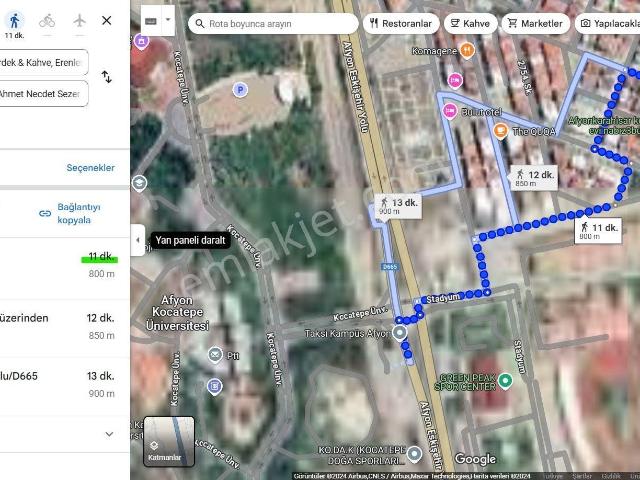Click the Ptt post office marker
Image resolution: width=640 pixels, height=480 pixels.
tap(215, 355)
